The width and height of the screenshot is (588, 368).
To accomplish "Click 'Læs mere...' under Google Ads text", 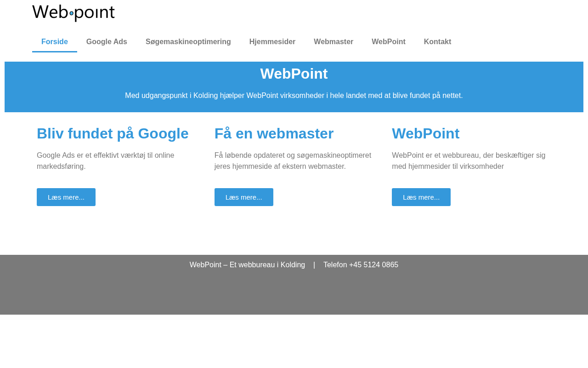I will click(x=66, y=197).
